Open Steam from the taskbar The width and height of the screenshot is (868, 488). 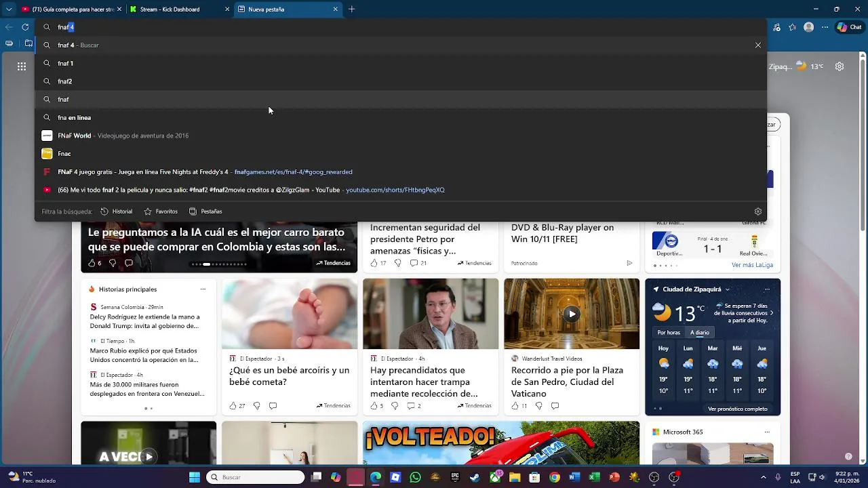[x=475, y=477]
